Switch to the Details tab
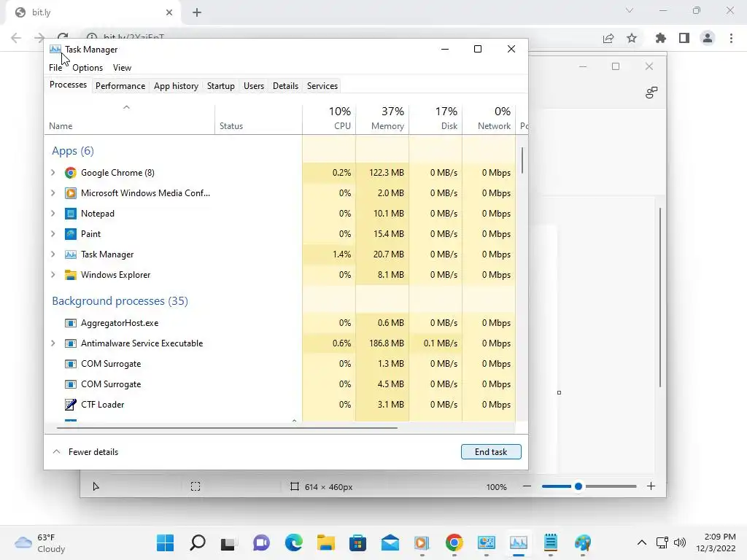Viewport: 747px width, 560px height. (x=285, y=86)
